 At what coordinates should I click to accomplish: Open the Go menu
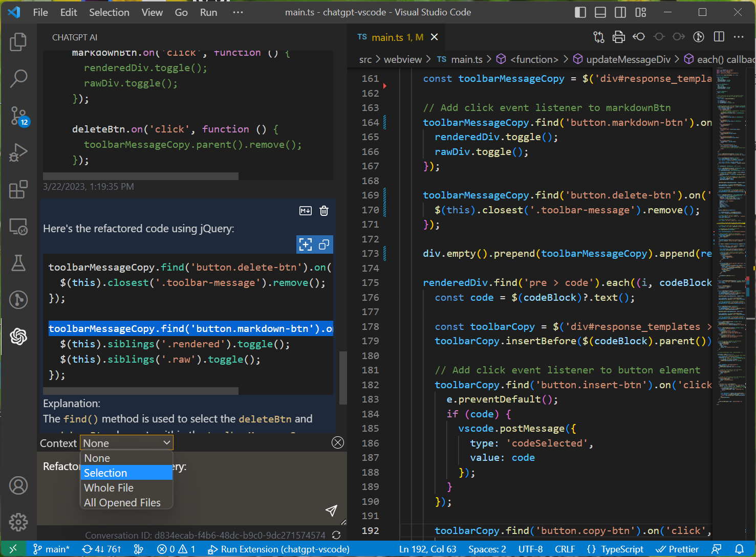[181, 12]
